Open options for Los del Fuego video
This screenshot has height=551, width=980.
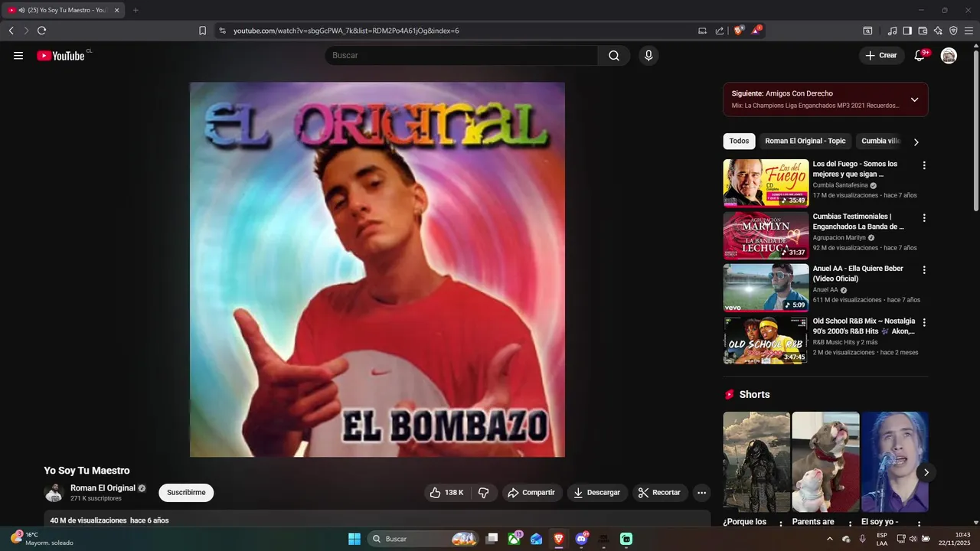click(924, 165)
